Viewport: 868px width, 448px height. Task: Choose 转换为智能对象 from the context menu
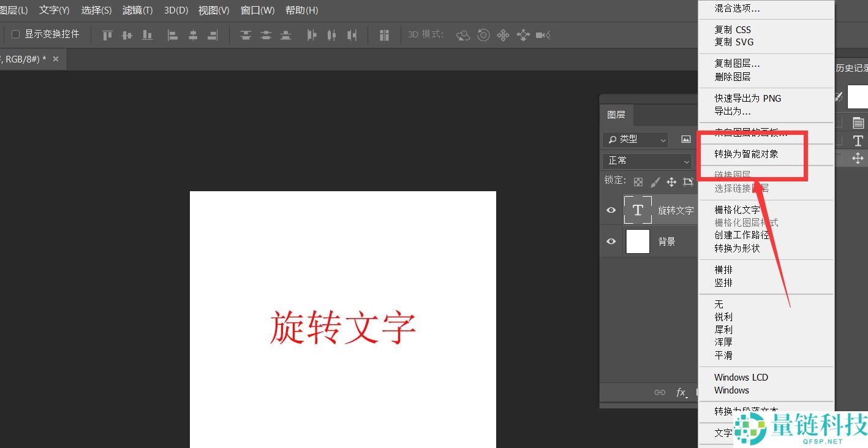click(x=746, y=154)
